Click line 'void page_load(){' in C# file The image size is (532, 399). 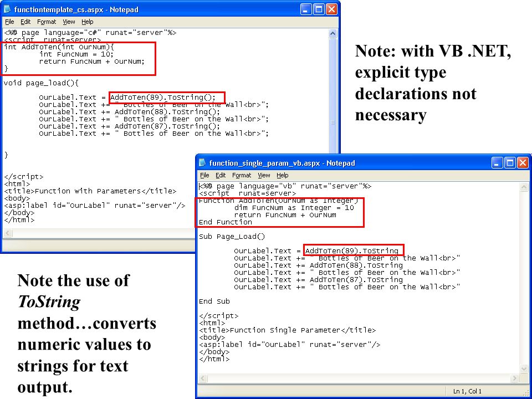tap(41, 83)
